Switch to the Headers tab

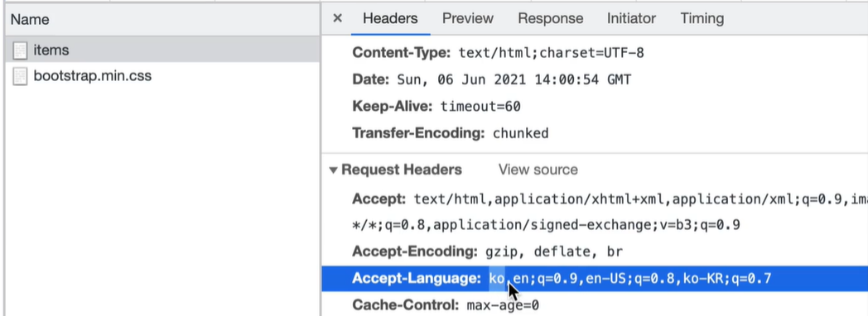[x=390, y=18]
